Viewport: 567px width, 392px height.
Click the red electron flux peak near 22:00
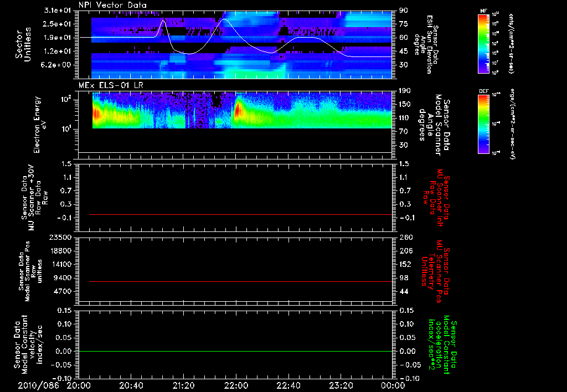(238, 110)
